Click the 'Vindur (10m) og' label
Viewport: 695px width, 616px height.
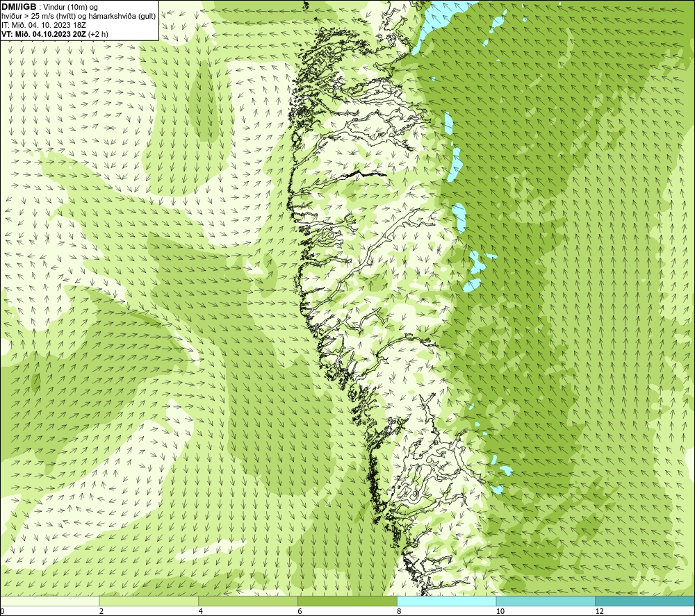point(70,8)
